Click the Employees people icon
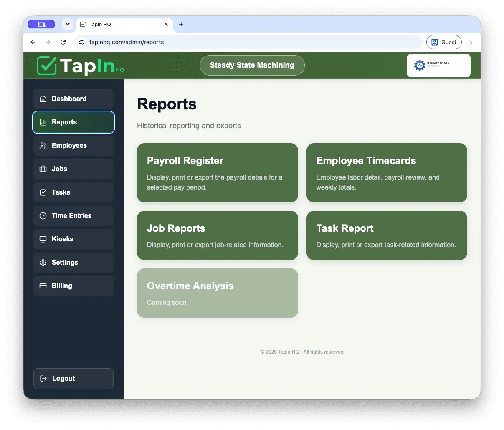This screenshot has height=430, width=504. pyautogui.click(x=43, y=146)
